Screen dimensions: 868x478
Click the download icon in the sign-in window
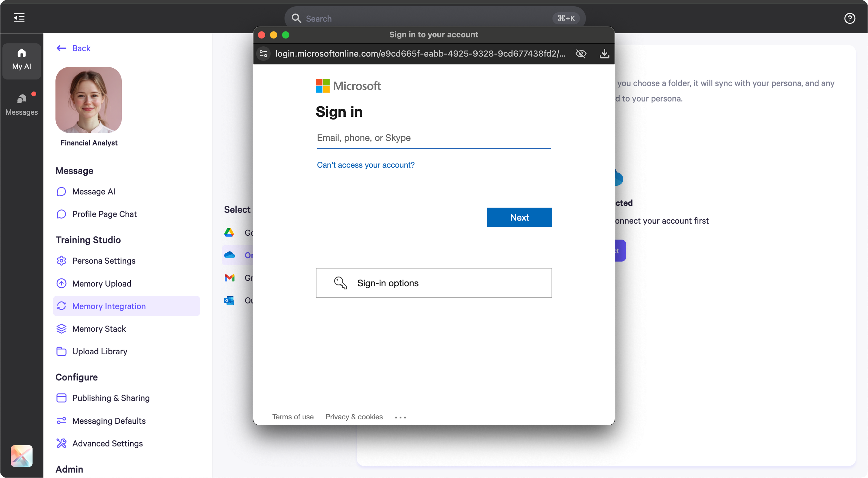click(x=604, y=54)
